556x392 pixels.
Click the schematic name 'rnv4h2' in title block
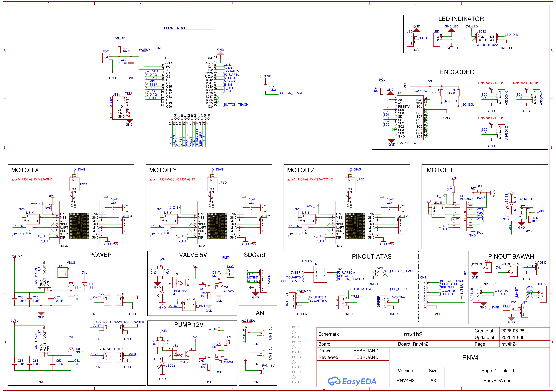pyautogui.click(x=413, y=334)
